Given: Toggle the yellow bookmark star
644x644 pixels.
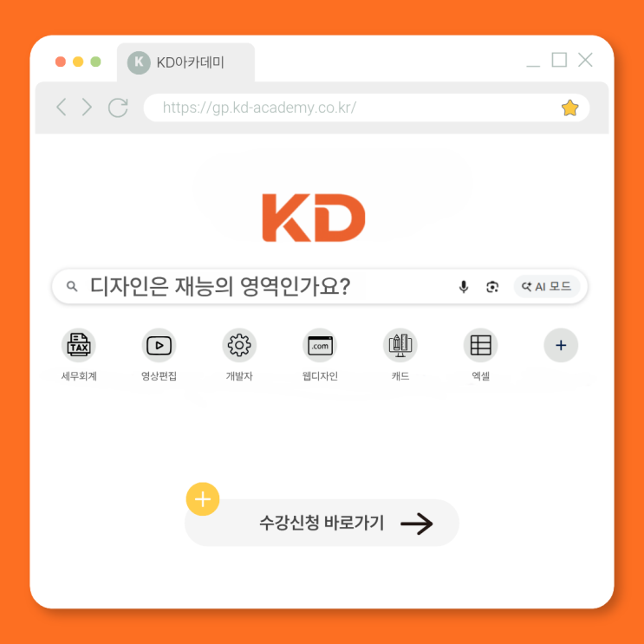Looking at the screenshot, I should (570, 108).
